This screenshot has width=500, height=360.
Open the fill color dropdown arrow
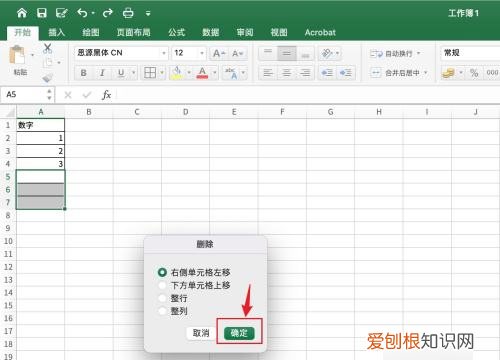click(189, 73)
